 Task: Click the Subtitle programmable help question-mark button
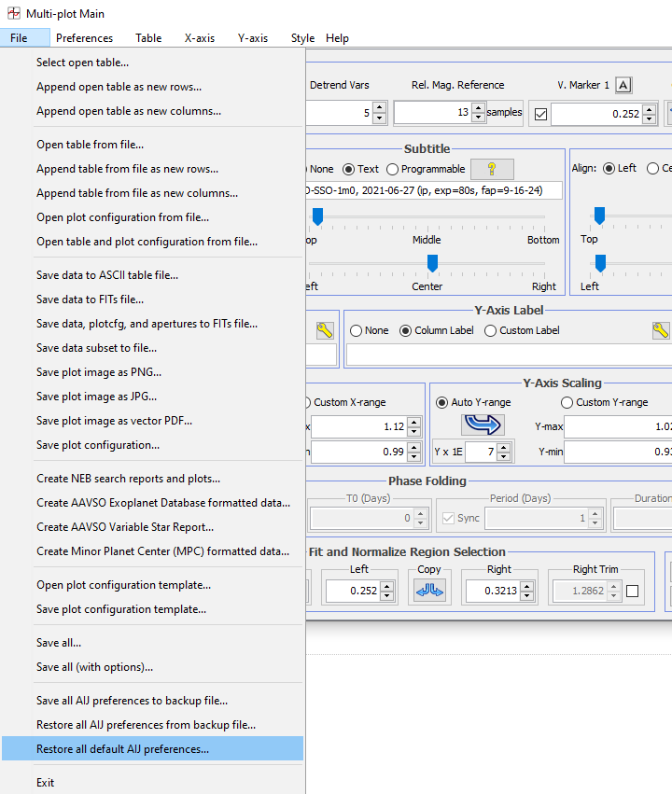(x=492, y=169)
